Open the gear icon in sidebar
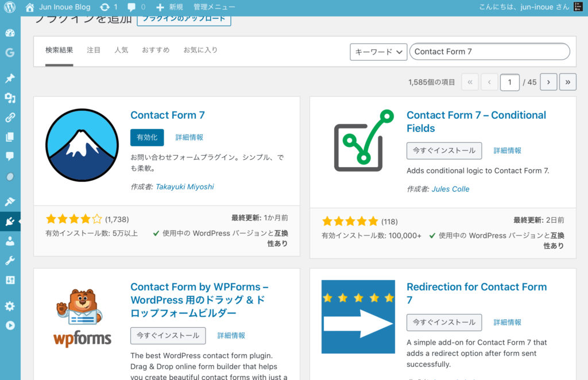This screenshot has height=380, width=588. (x=10, y=306)
